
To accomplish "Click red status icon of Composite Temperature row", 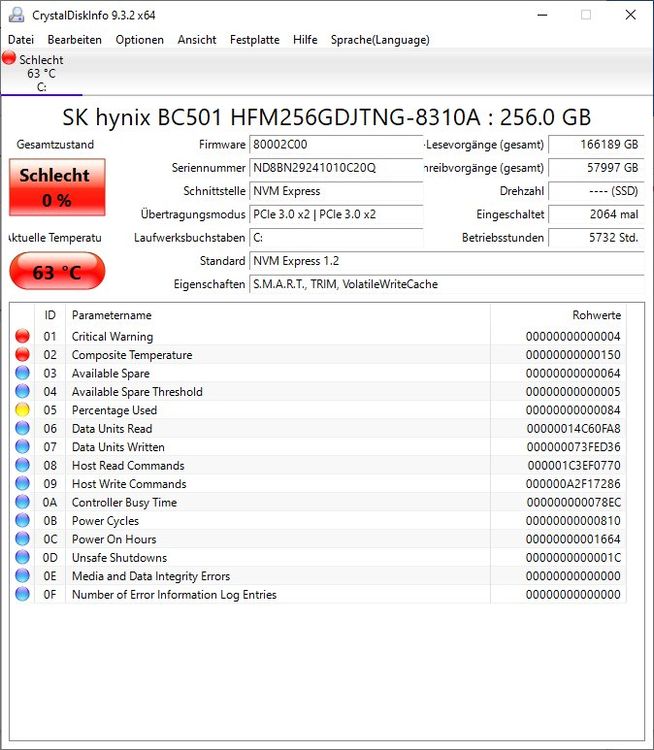I will pyautogui.click(x=22, y=354).
